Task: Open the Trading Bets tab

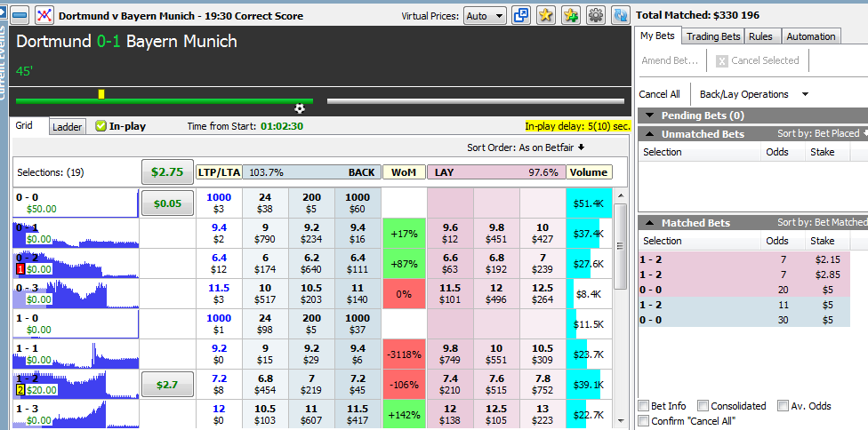Action: (x=713, y=36)
